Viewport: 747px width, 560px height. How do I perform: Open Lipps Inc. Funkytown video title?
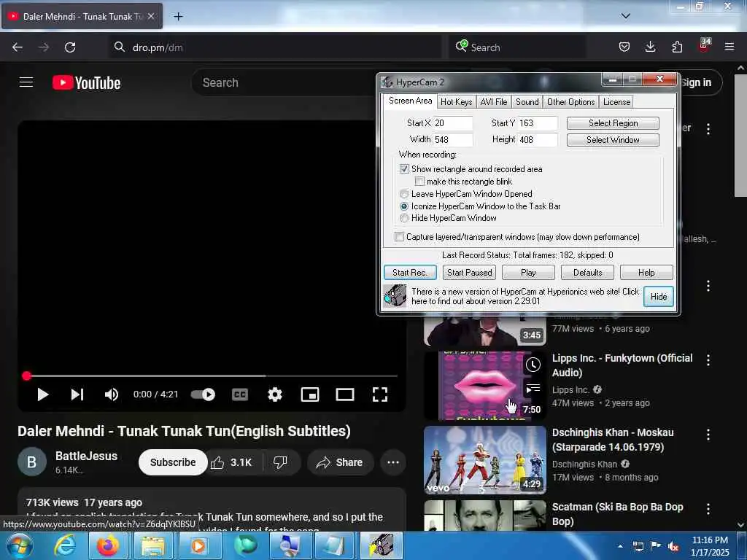[622, 365]
